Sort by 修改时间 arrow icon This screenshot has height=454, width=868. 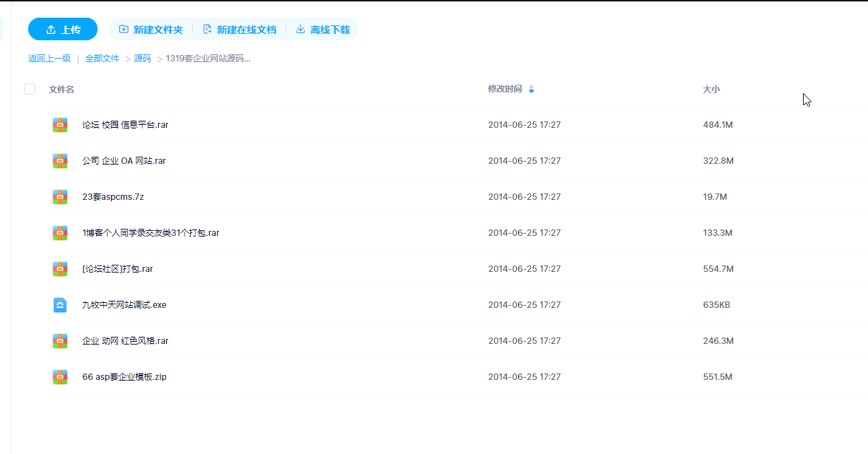(x=532, y=90)
